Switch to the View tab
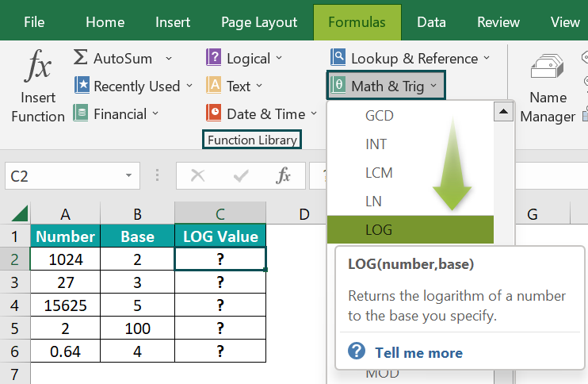 coord(565,22)
